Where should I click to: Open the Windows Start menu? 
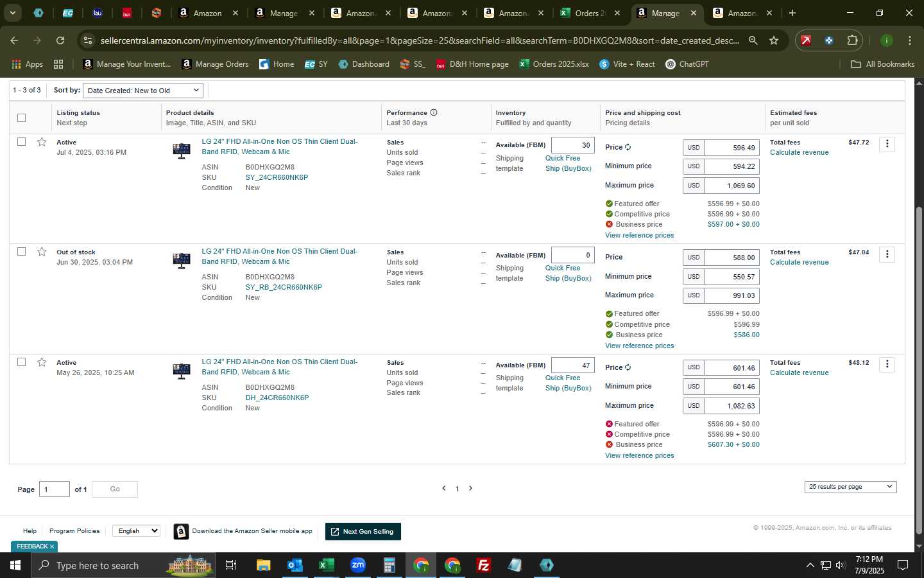pyautogui.click(x=15, y=565)
